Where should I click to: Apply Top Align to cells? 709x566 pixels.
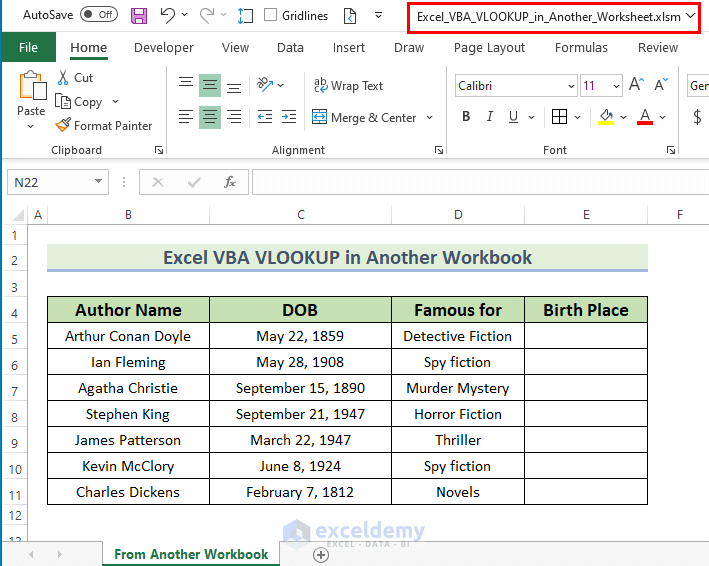point(185,85)
